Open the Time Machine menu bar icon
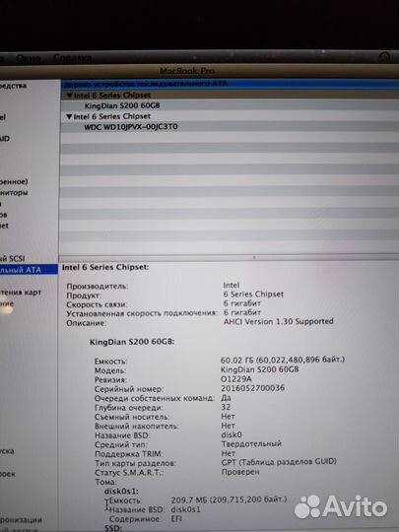 coord(384,57)
